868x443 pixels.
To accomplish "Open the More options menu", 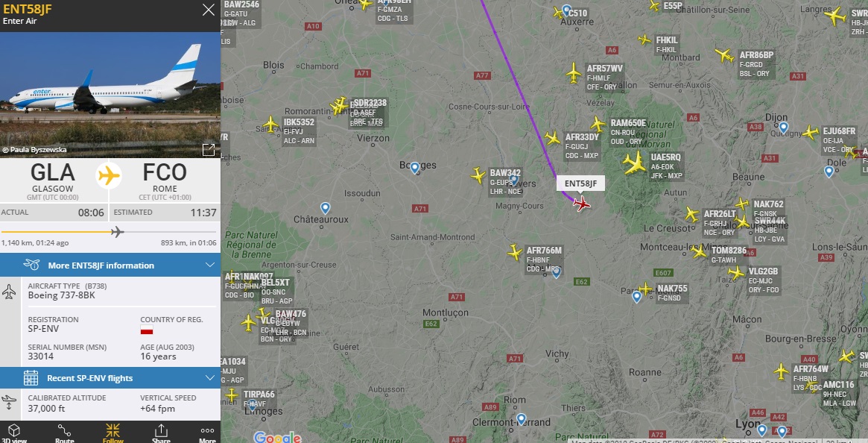I will [208, 433].
